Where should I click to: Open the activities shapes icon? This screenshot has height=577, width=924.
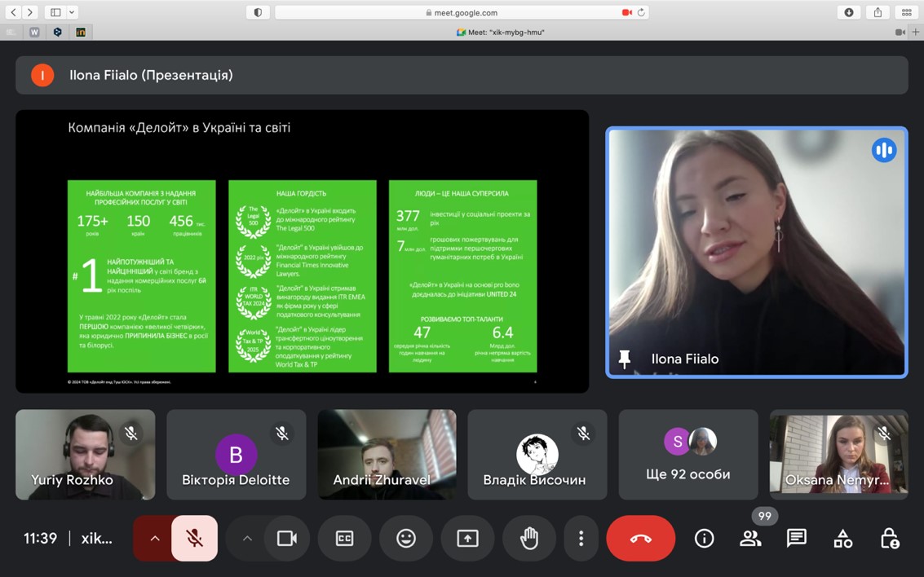tap(842, 538)
